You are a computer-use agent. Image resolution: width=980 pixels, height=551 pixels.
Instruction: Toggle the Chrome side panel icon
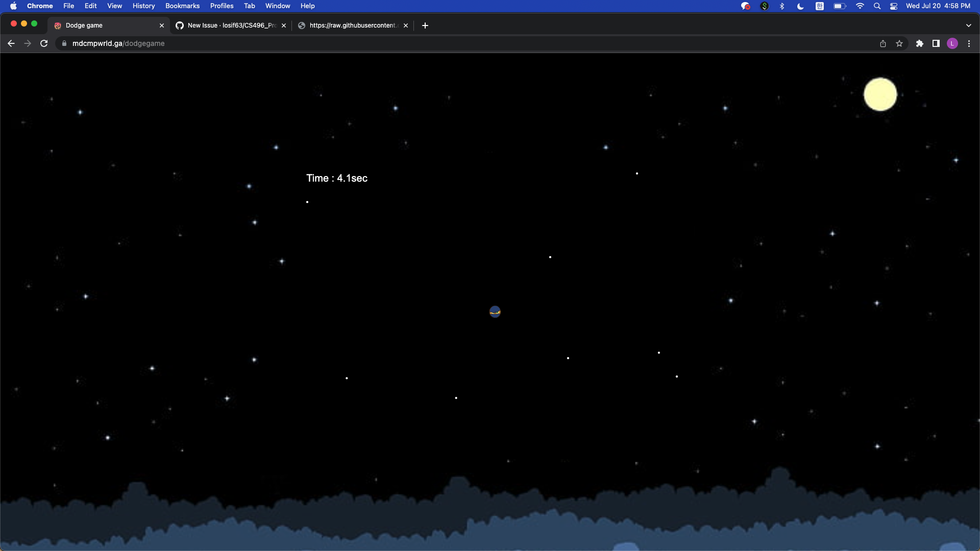936,43
